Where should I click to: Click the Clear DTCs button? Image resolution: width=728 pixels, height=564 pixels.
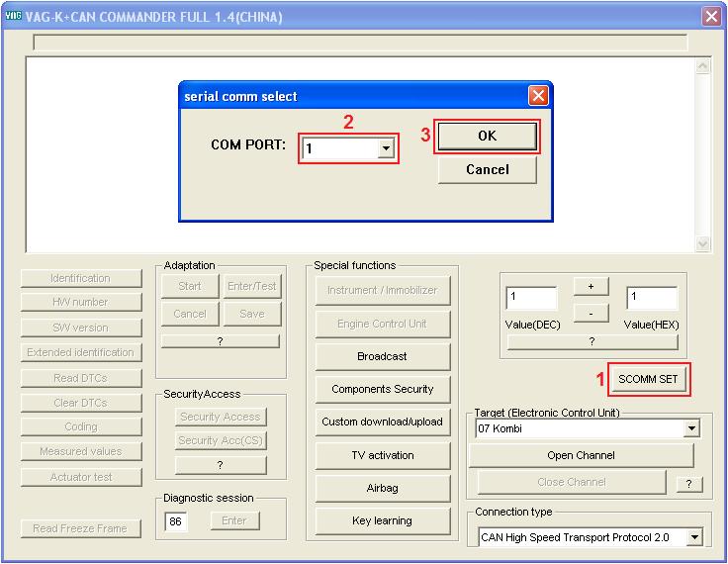[x=81, y=403]
